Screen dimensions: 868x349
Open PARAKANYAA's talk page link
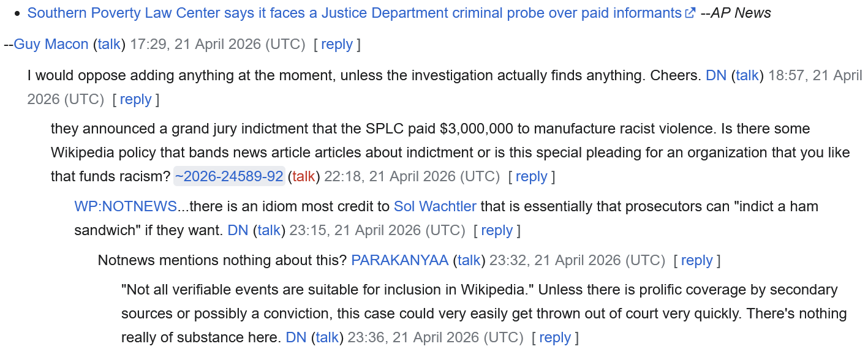click(469, 260)
